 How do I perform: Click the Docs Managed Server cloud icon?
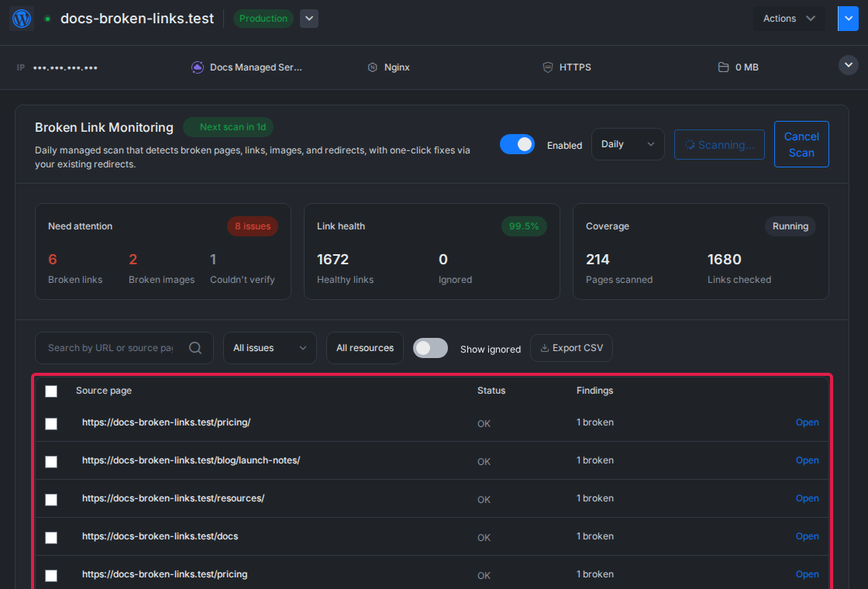(198, 67)
